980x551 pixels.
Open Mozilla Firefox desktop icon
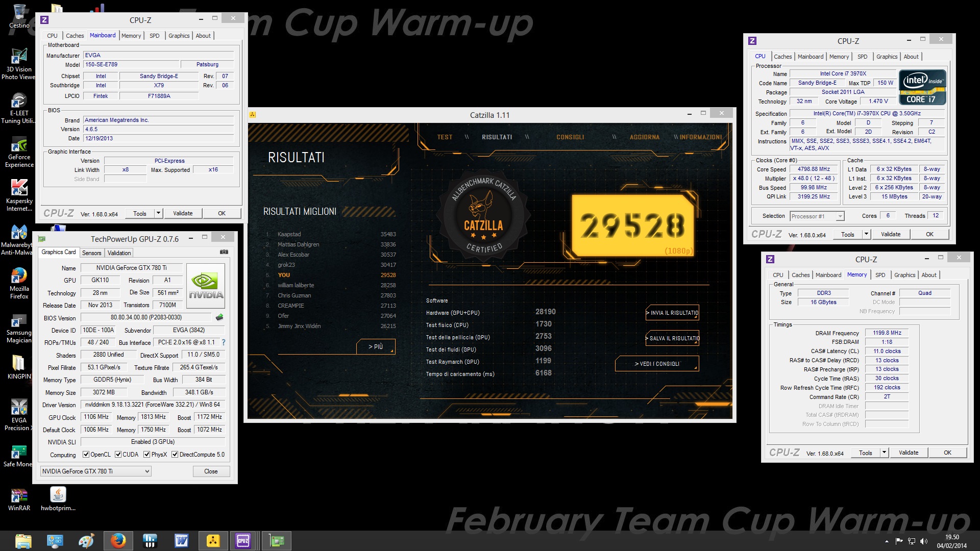click(19, 284)
